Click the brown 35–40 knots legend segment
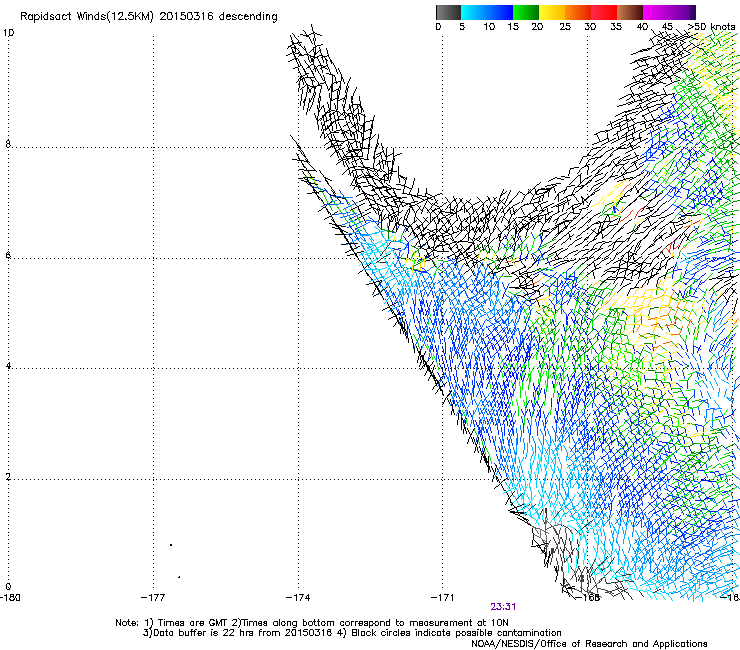 630,12
